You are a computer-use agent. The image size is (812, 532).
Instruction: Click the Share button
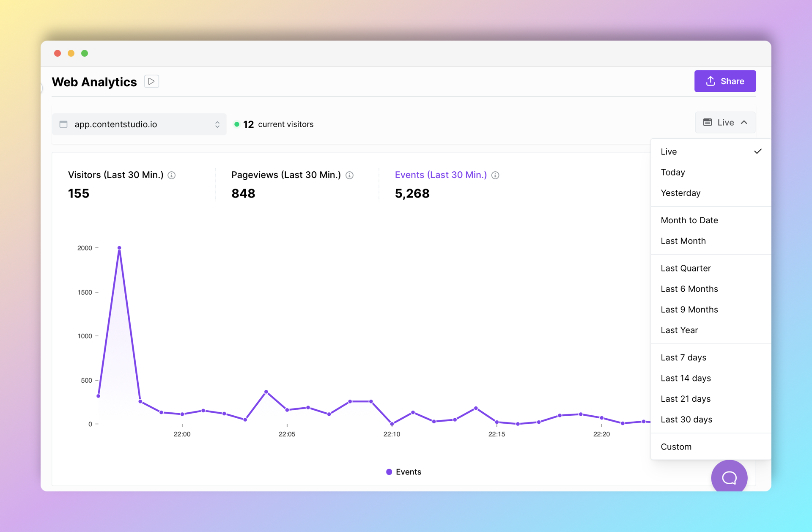[x=725, y=81]
